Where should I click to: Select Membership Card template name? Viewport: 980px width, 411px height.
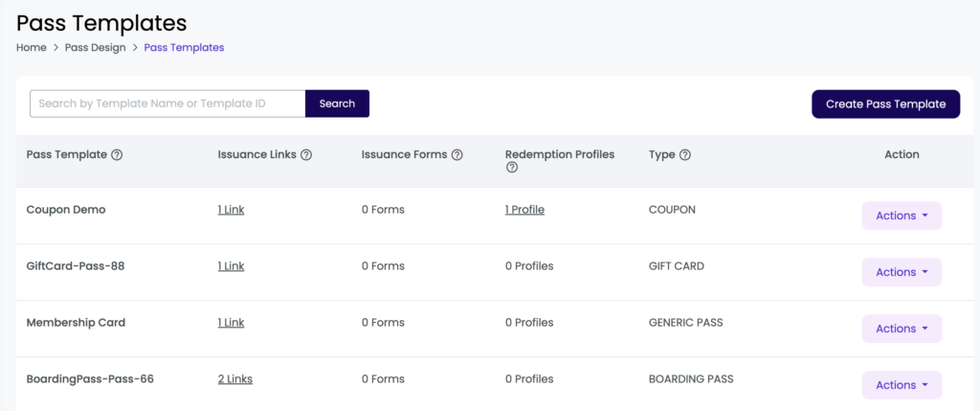[x=76, y=323]
